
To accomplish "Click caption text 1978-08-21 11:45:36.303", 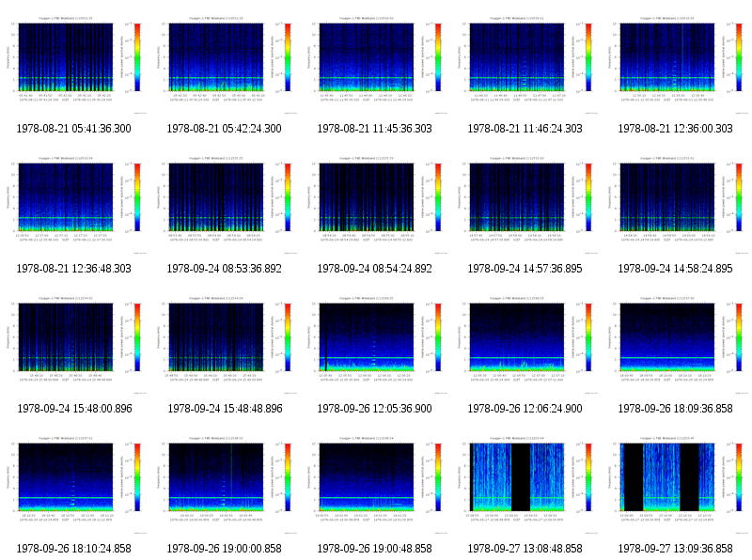I will click(374, 129).
